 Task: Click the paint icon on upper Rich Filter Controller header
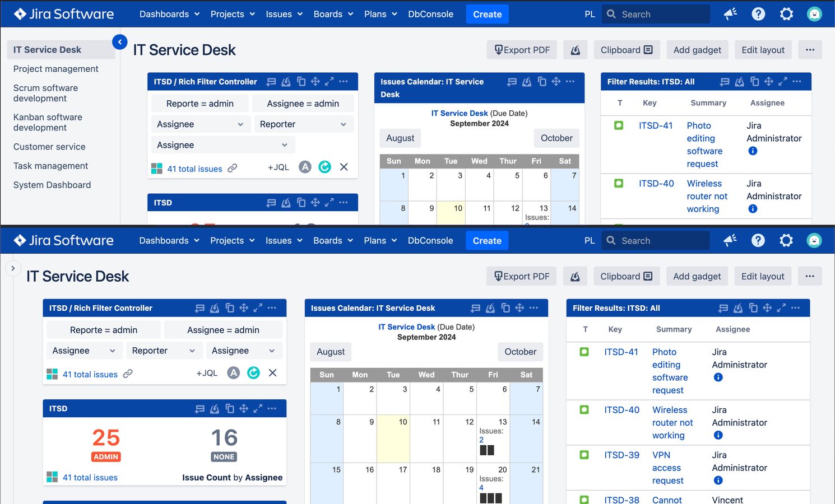click(286, 82)
